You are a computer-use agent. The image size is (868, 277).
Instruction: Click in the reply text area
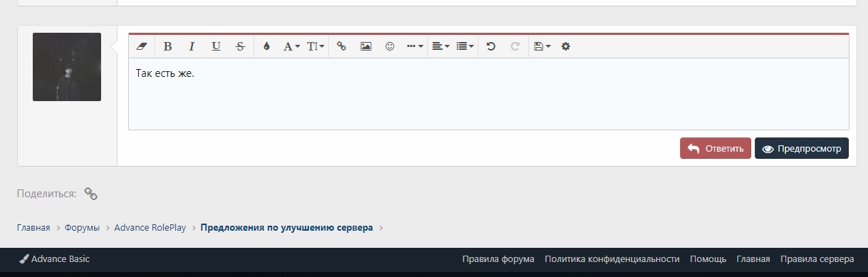(x=488, y=93)
